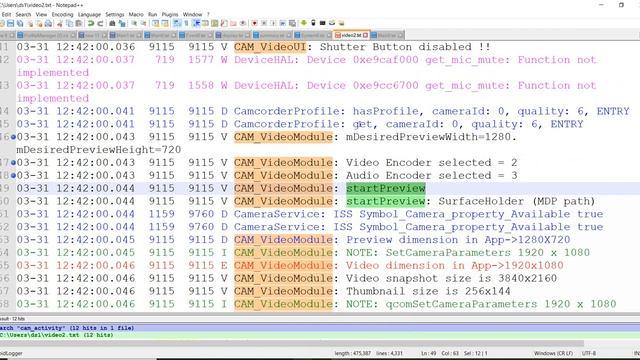This screenshot has height=360, width=640.
Task: Toggle synchronized vertical scrolling icon
Action: (x=155, y=23)
